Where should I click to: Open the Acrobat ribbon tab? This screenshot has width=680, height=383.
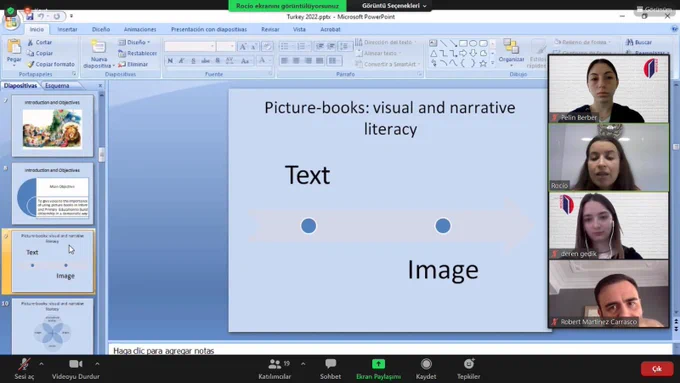coord(330,29)
